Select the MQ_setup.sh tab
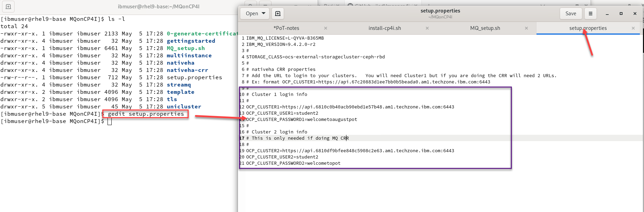 coord(485,28)
